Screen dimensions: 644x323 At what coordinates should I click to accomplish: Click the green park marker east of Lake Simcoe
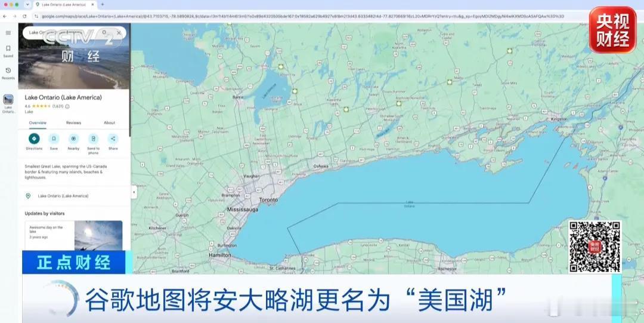pos(295,91)
